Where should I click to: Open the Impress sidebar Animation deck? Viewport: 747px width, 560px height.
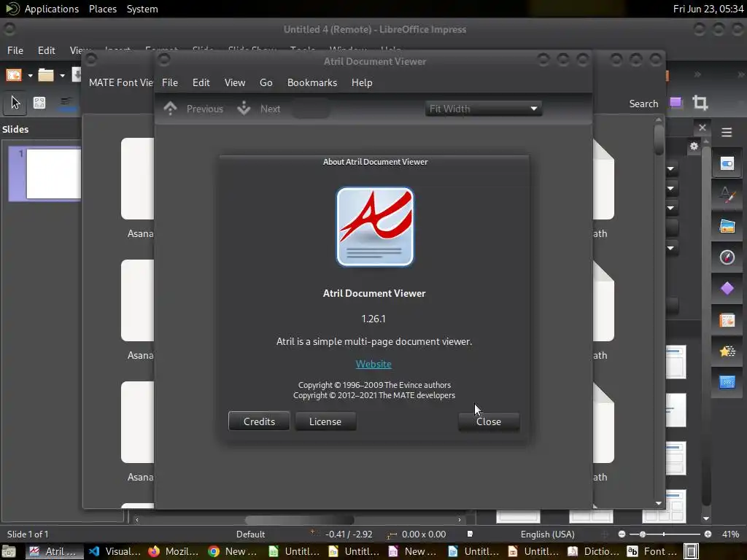click(x=727, y=351)
